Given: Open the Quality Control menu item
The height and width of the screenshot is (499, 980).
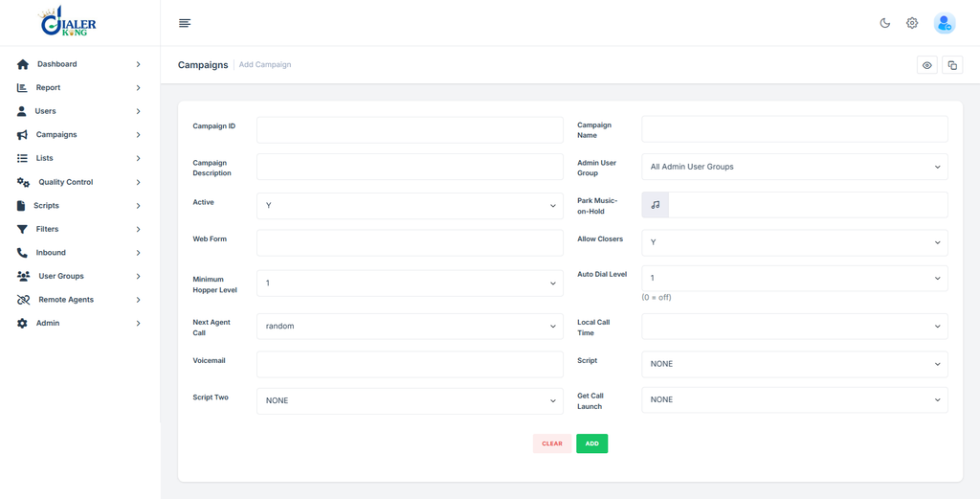Looking at the screenshot, I should (x=80, y=182).
